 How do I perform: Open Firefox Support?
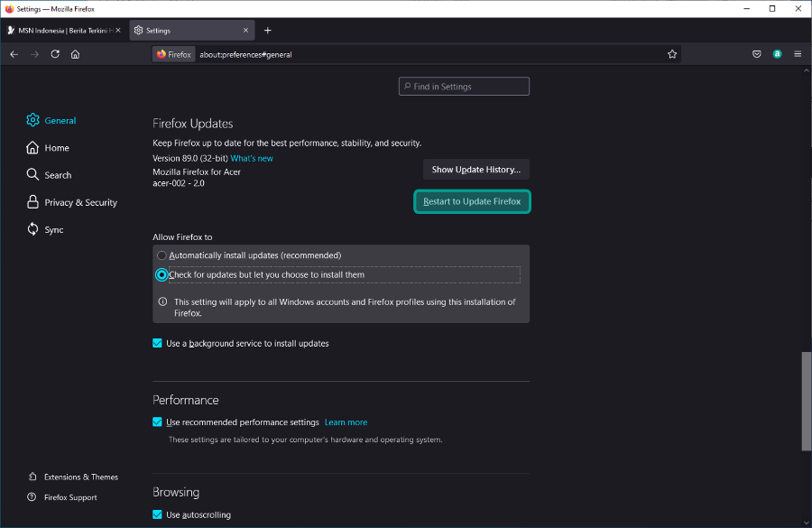[62, 497]
